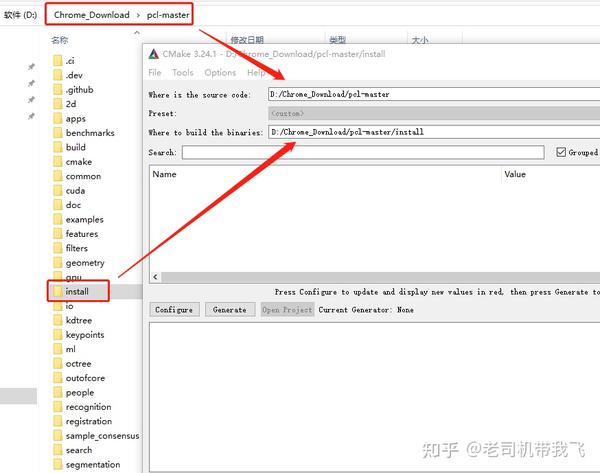Select the recognition folder row
Screen dimensions: 600x473
(x=89, y=407)
